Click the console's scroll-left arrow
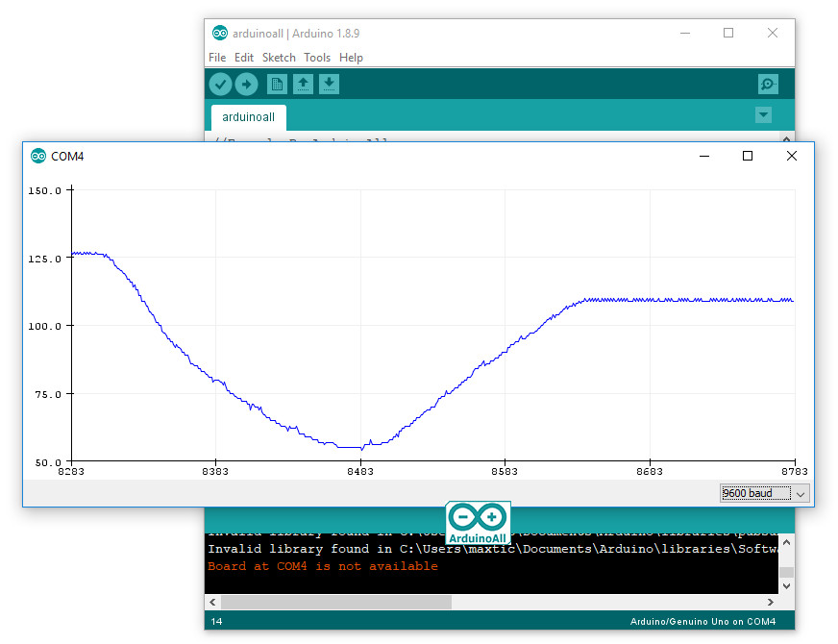Viewport: 838px width, 644px height. [212, 603]
